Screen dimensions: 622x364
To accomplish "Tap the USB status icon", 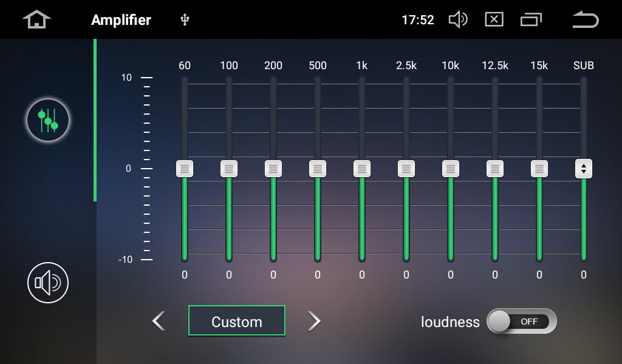I will click(185, 19).
